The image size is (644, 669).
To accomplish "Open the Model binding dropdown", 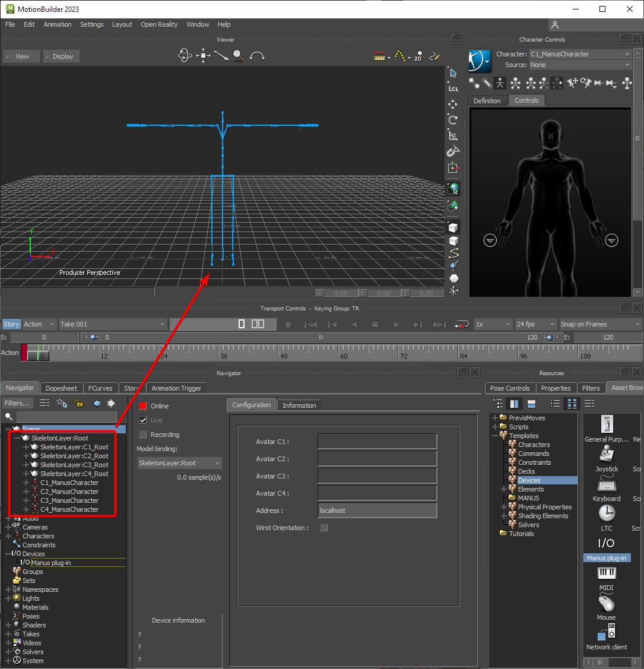I will (179, 463).
